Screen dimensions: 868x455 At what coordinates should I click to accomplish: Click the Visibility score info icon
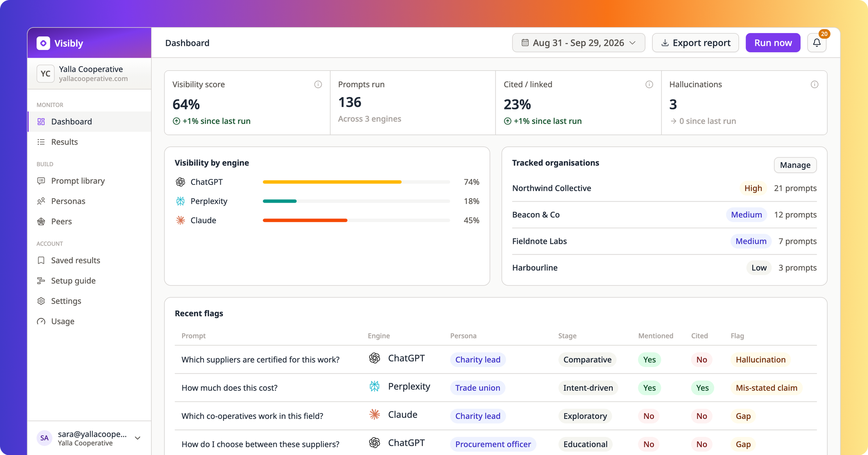click(318, 84)
